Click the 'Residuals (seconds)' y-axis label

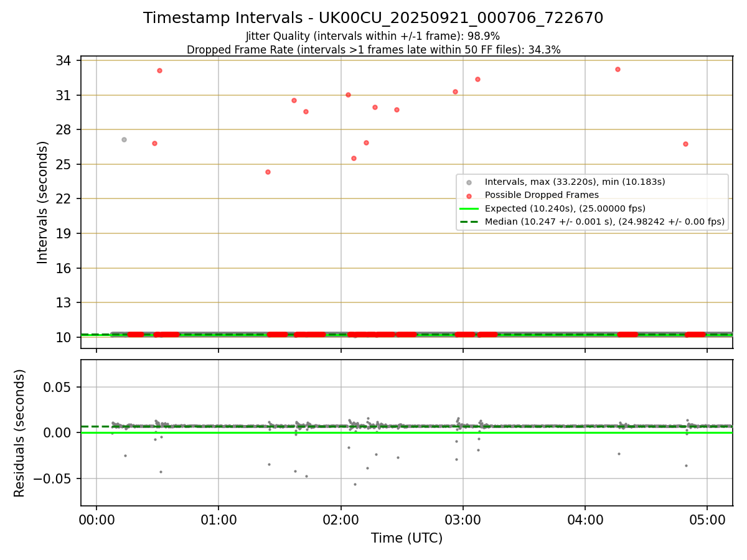[x=19, y=433]
